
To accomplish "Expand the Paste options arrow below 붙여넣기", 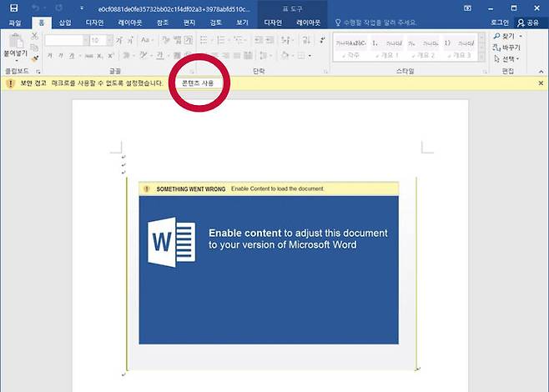I will 16,60.
